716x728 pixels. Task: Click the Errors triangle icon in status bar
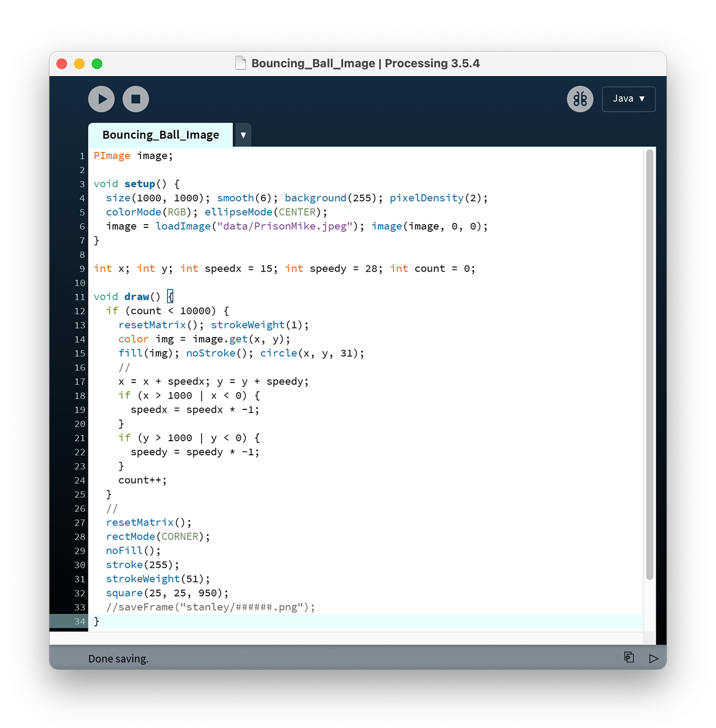click(653, 658)
